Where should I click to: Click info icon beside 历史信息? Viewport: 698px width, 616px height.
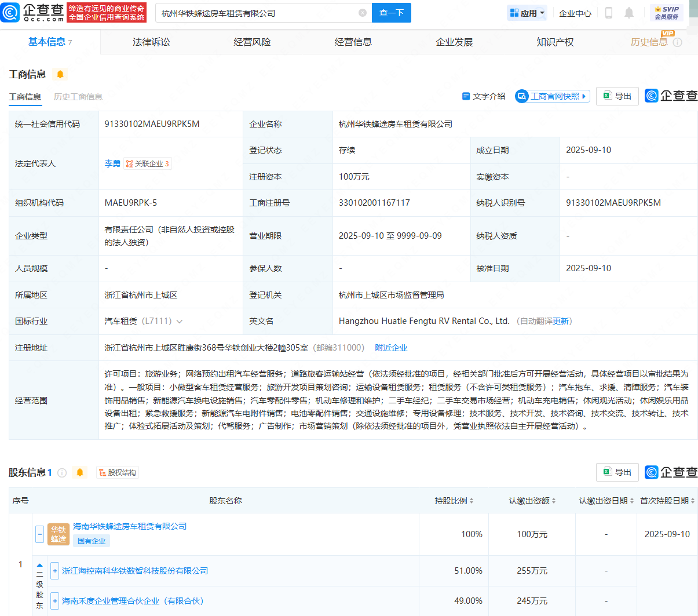(x=678, y=42)
